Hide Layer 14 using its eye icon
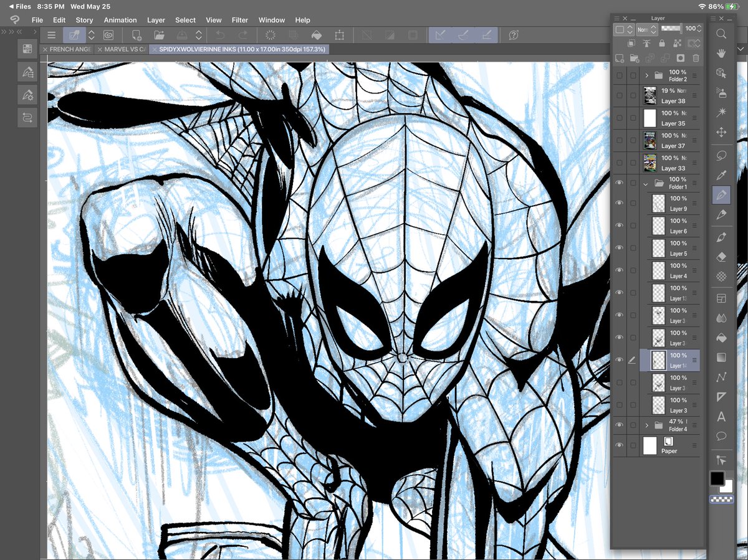The height and width of the screenshot is (560, 748). click(619, 360)
